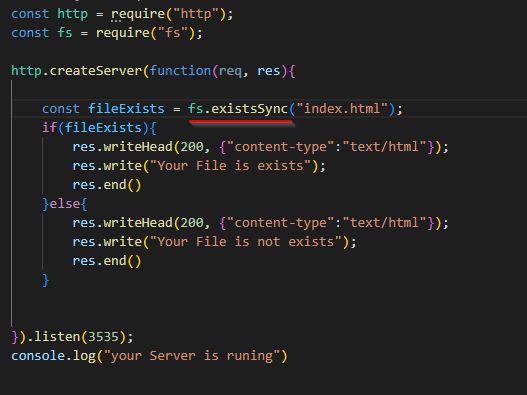Click the string "your Server is runing"
This screenshot has height=395, width=527.
[x=192, y=356]
